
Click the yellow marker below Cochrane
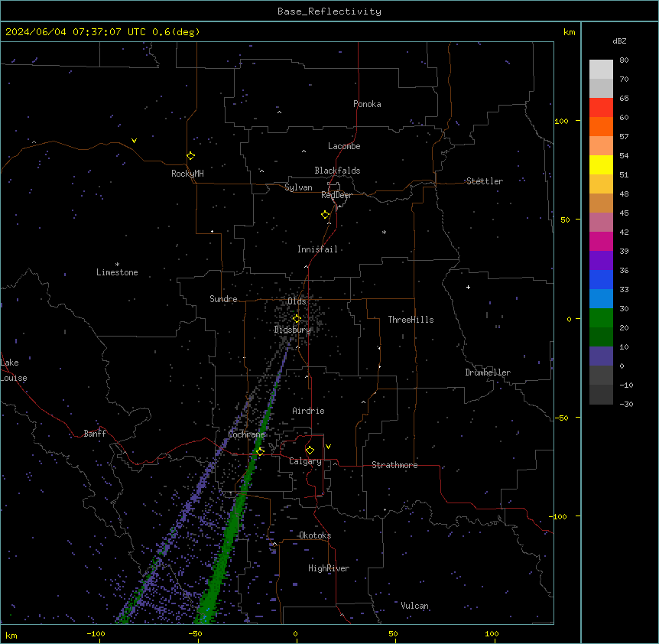pyautogui.click(x=260, y=451)
